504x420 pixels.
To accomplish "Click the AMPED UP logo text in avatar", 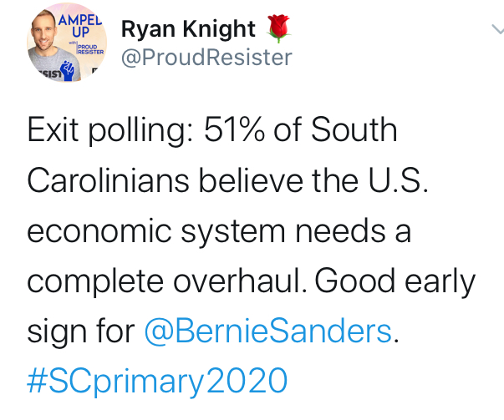I will tap(79, 27).
